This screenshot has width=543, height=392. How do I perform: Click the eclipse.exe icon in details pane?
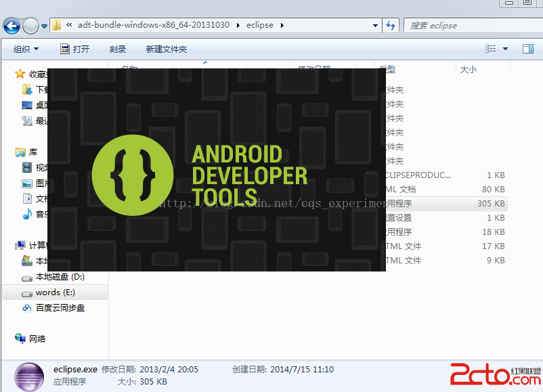(28, 376)
